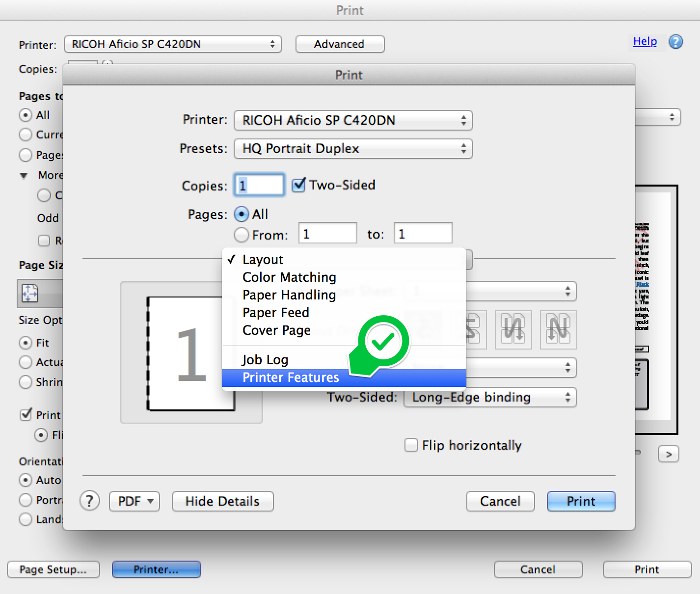Click the document print preview in the background window
700x594 pixels.
[x=657, y=309]
